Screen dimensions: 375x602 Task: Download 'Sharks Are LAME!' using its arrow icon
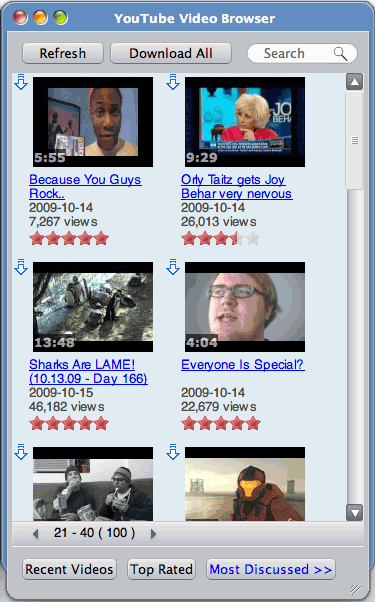pyautogui.click(x=21, y=267)
